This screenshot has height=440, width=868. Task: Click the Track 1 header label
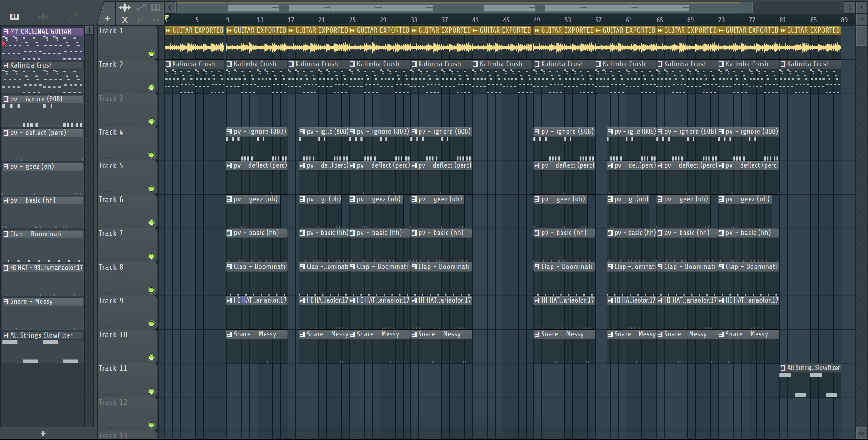111,31
